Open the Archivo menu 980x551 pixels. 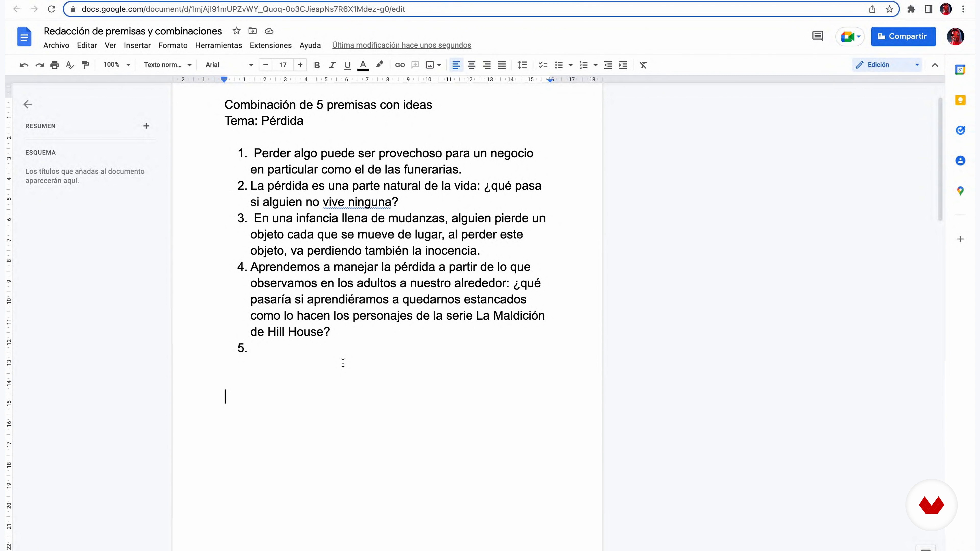click(x=56, y=45)
